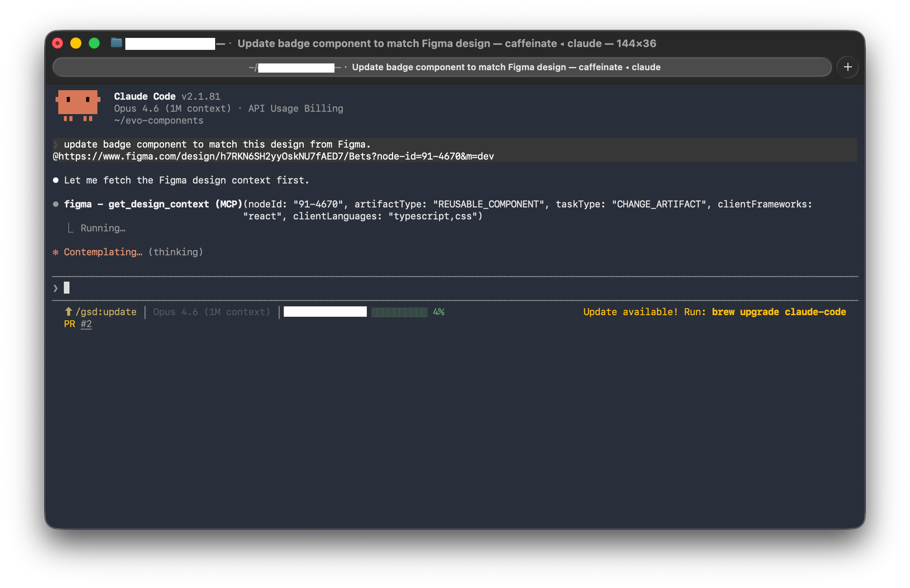Open a new terminal tab with plus button
This screenshot has width=910, height=588.
[x=847, y=67]
